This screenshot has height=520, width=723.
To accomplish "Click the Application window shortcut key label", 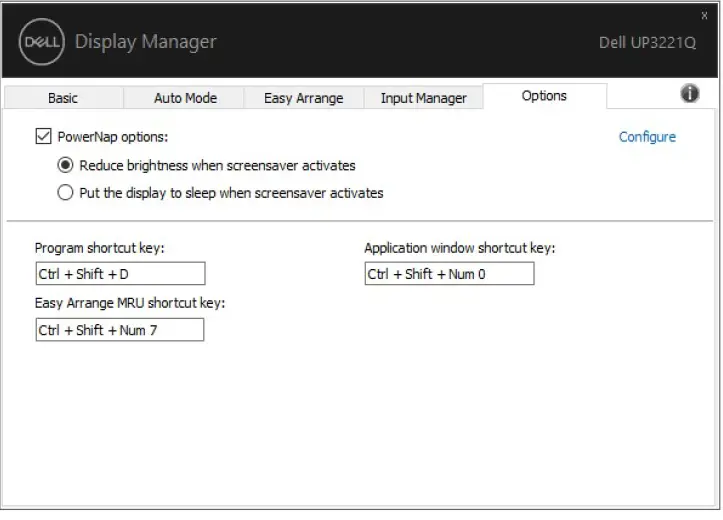I will pyautogui.click(x=460, y=248).
